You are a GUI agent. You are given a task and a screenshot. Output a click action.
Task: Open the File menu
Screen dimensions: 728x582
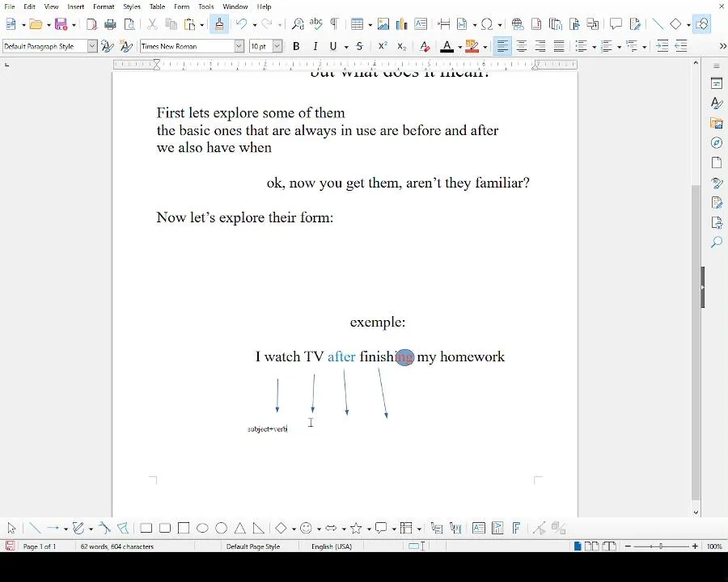tap(9, 7)
